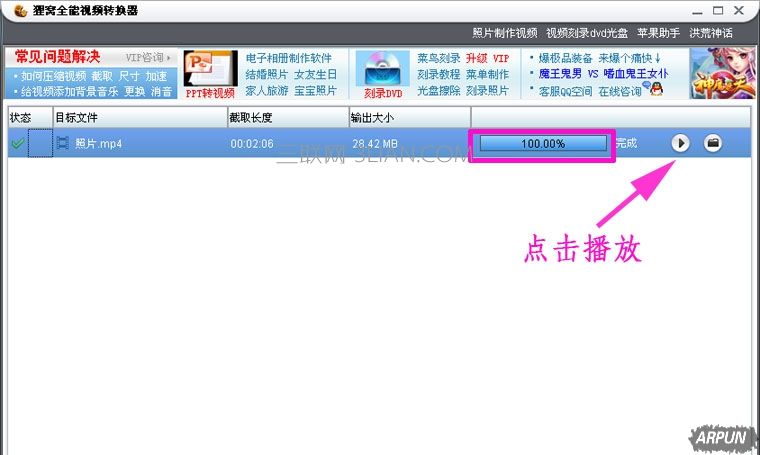Open 刻录教程 link
Image resolution: width=760 pixels, height=455 pixels.
pyautogui.click(x=439, y=75)
